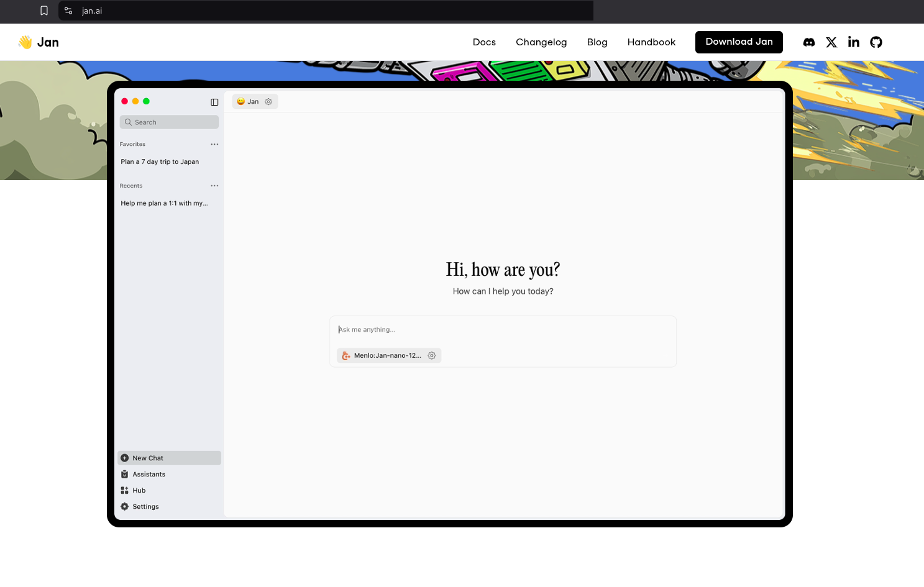Click the gear icon beside Jan assistant
This screenshot has width=924, height=587.
268,102
